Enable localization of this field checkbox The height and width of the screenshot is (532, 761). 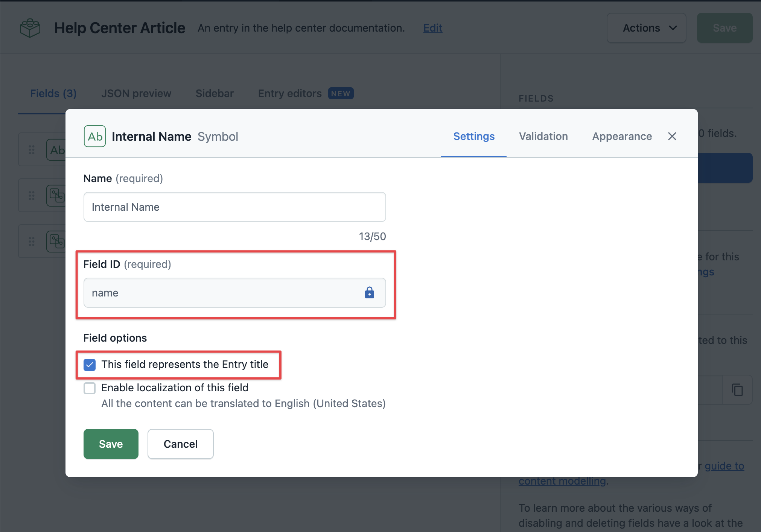(90, 388)
